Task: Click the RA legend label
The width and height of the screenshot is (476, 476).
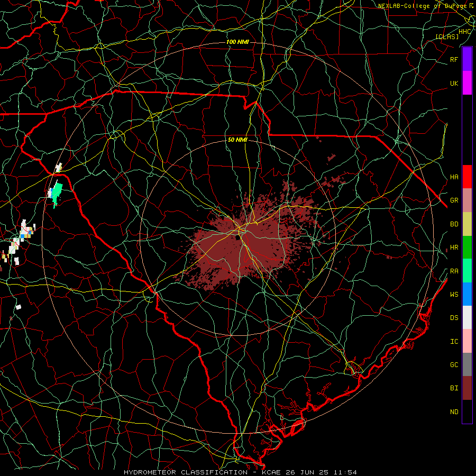Action: (x=454, y=271)
